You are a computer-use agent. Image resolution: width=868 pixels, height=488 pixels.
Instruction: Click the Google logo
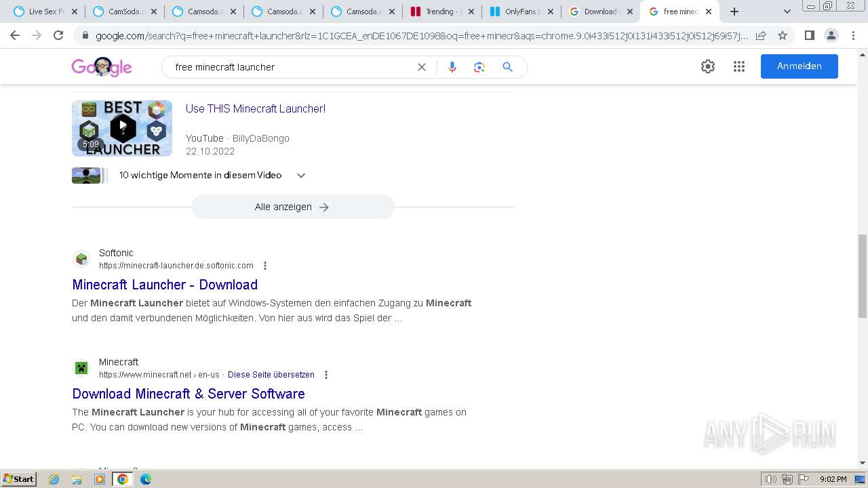click(102, 67)
